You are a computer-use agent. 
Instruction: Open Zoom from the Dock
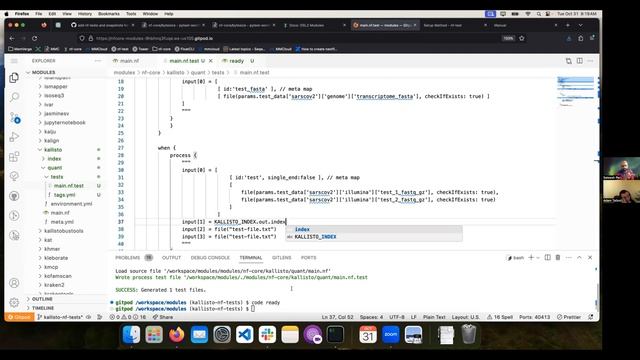click(391, 335)
